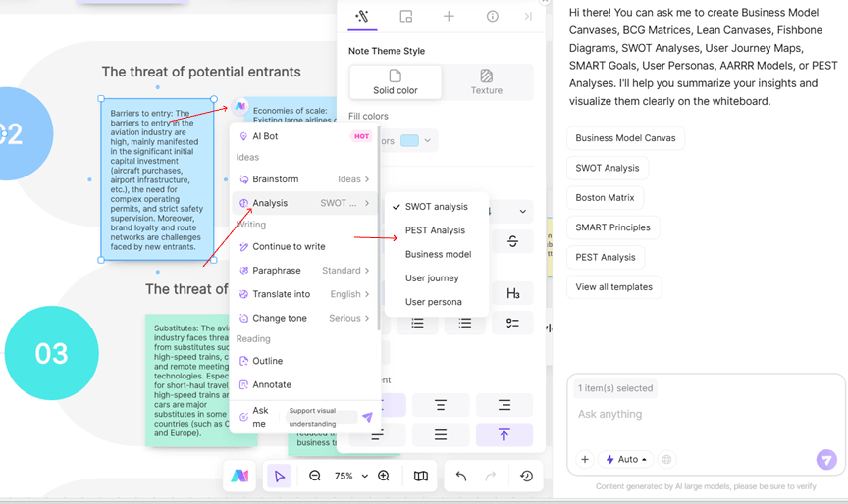Select Business model submenu option
This screenshot has height=504, width=848.
tap(437, 254)
